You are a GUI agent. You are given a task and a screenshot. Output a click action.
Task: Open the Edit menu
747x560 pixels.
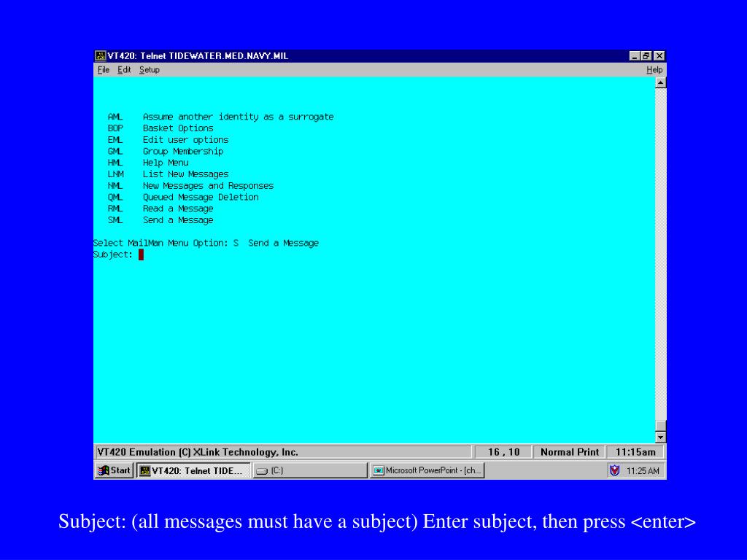tap(124, 70)
